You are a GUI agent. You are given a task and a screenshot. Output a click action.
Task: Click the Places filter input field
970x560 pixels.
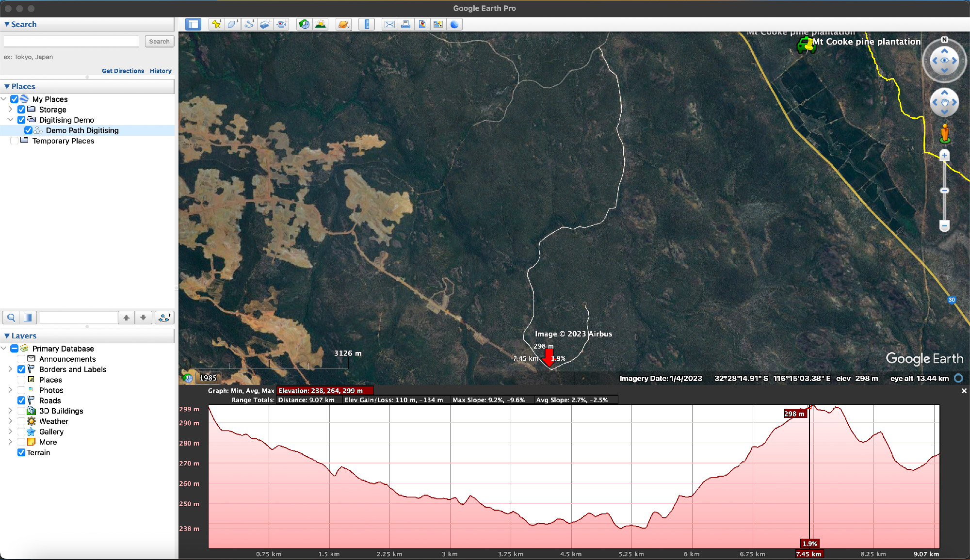tap(78, 318)
